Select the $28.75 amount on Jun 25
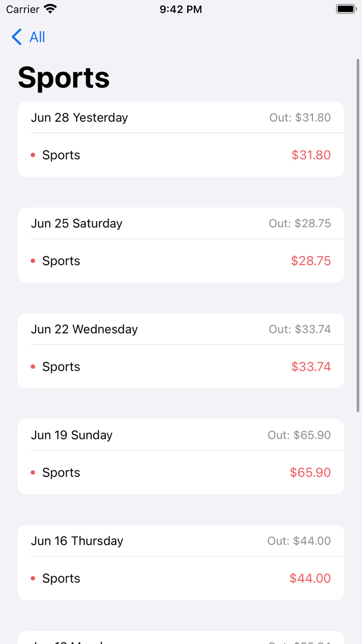This screenshot has height=644, width=362. (x=311, y=260)
